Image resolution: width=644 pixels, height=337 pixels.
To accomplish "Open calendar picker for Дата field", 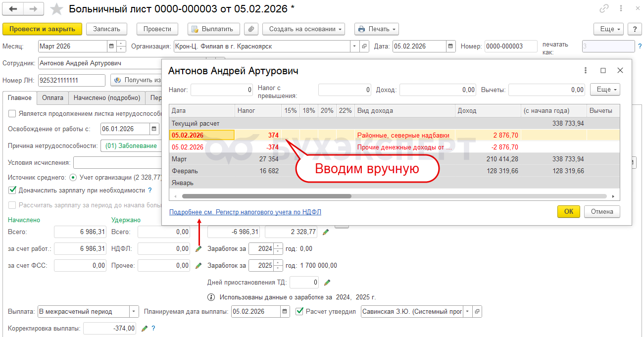I will 450,47.
